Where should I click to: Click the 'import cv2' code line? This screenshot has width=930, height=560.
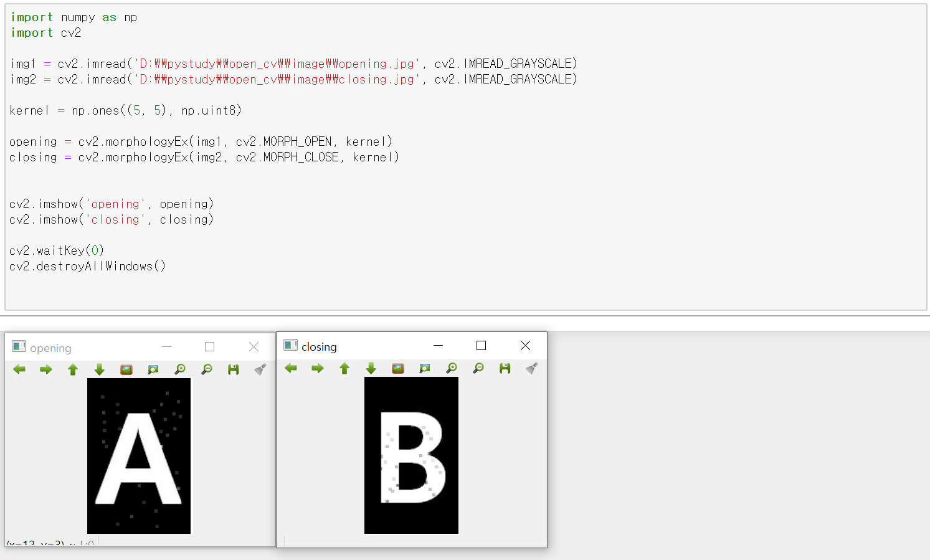click(x=45, y=33)
